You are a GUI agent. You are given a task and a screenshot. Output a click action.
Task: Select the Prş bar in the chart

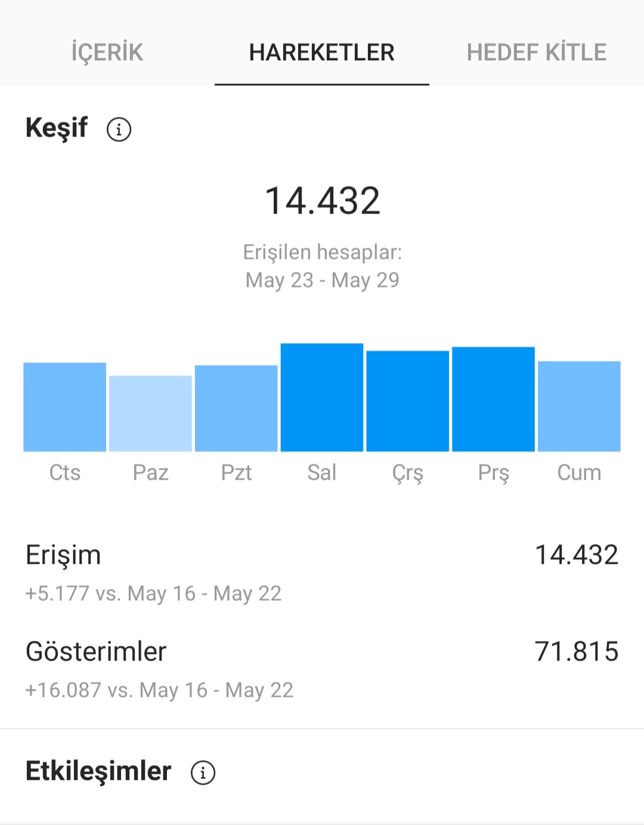click(494, 399)
